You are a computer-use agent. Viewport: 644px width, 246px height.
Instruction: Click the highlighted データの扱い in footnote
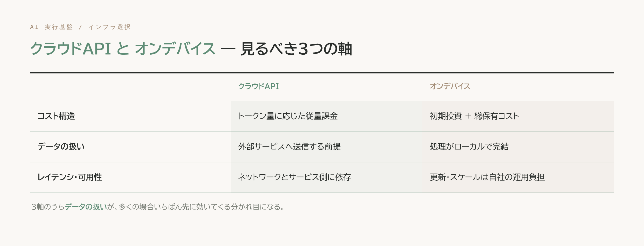coord(86,207)
